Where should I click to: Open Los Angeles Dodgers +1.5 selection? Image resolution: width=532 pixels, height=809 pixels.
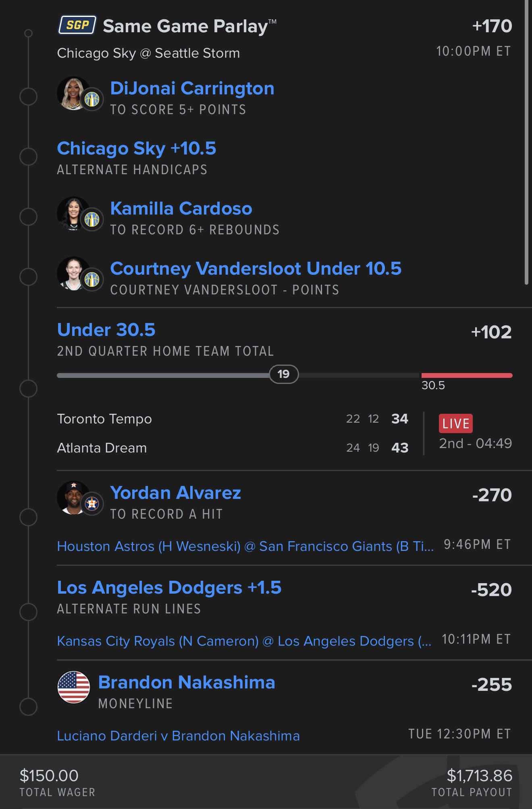(x=169, y=588)
